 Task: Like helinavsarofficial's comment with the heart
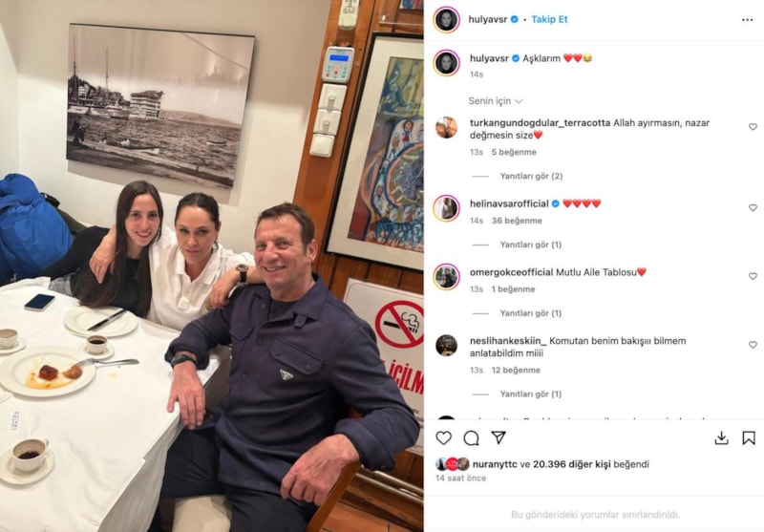click(753, 207)
